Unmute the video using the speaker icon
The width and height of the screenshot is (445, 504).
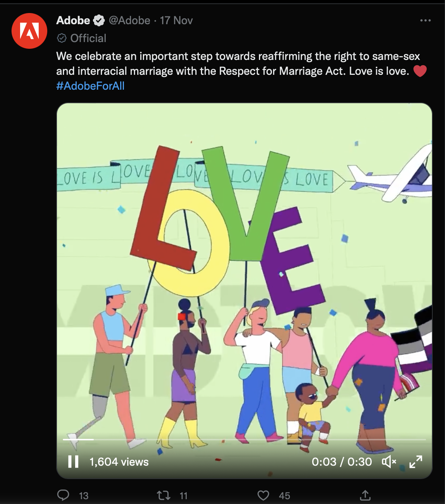point(389,462)
